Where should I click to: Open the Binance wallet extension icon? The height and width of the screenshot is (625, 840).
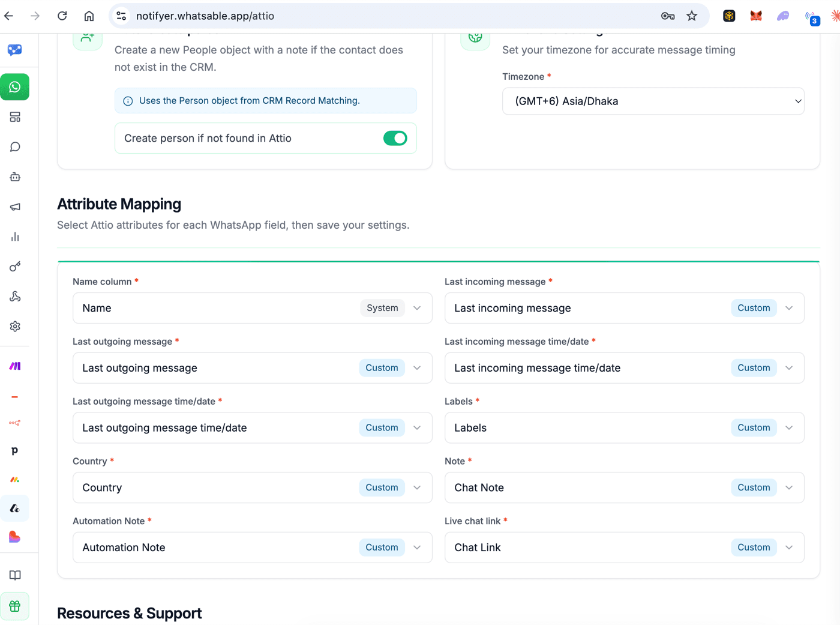(x=729, y=16)
